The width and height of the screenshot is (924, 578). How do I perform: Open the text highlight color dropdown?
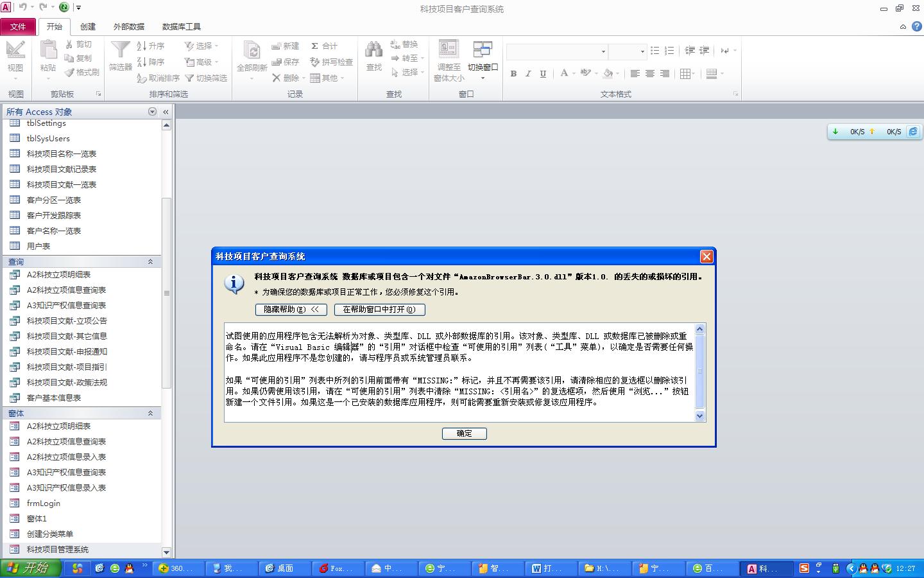pos(596,74)
